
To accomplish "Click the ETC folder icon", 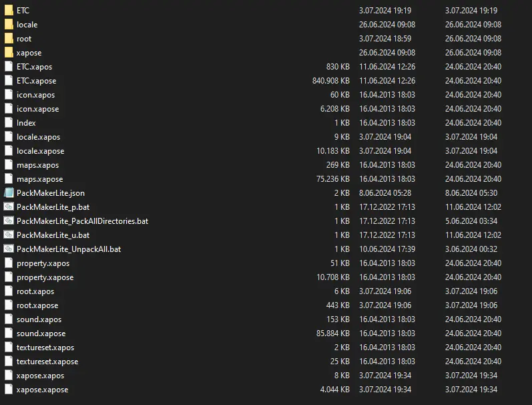I will 9,11.
